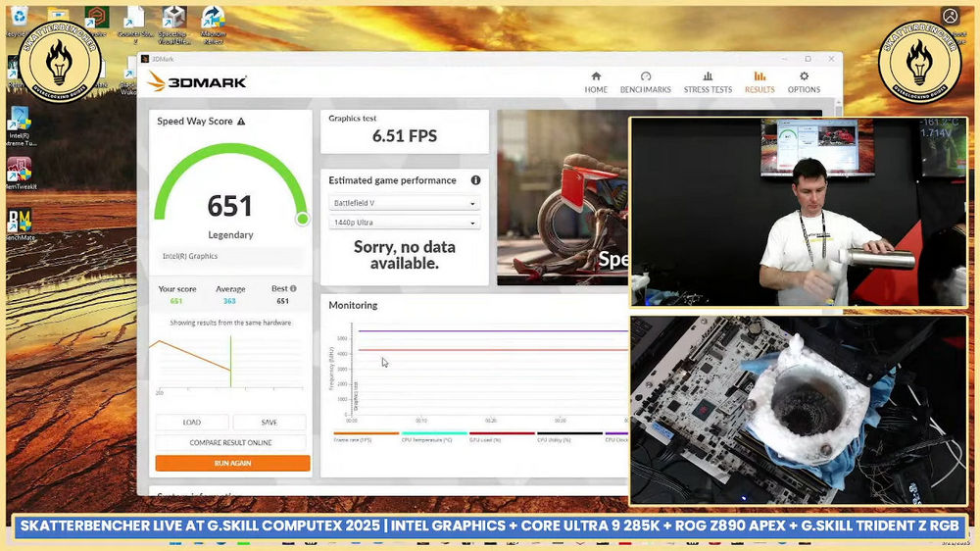Expand the 1440p Ultra resolution dropdown

pos(405,223)
